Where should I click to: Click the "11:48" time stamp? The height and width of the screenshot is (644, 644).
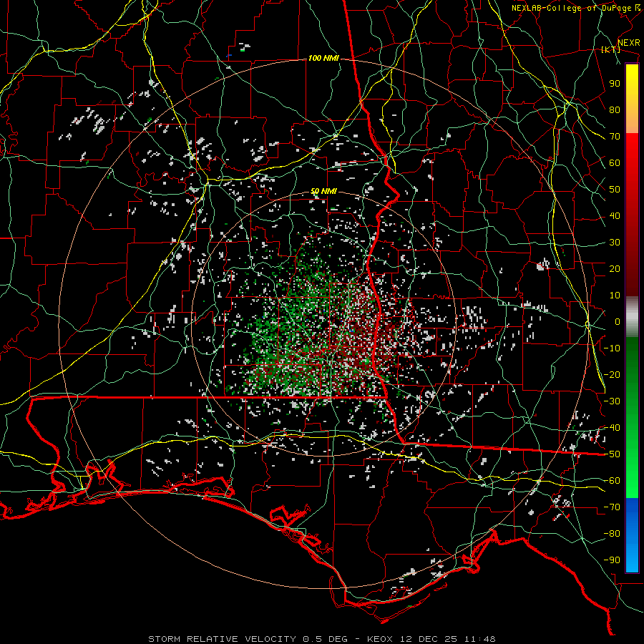click(480, 639)
